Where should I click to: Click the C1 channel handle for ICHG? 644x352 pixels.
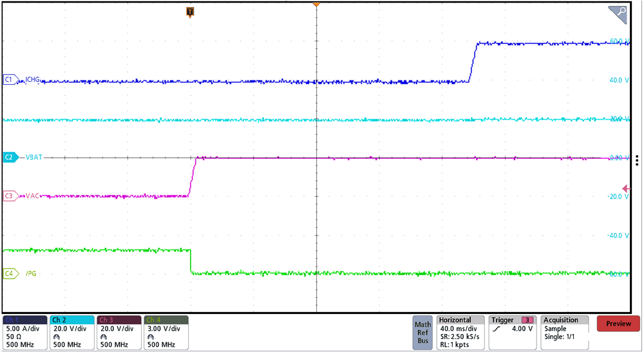10,80
